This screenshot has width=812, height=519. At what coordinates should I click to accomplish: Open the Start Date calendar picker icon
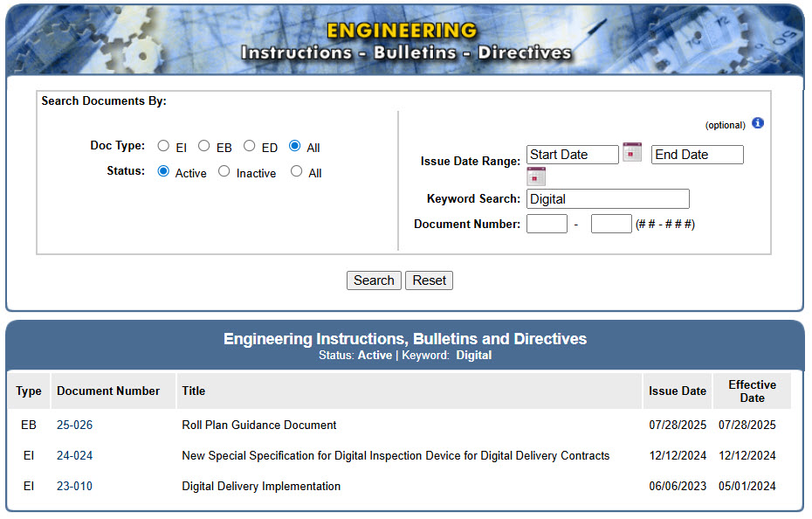631,152
